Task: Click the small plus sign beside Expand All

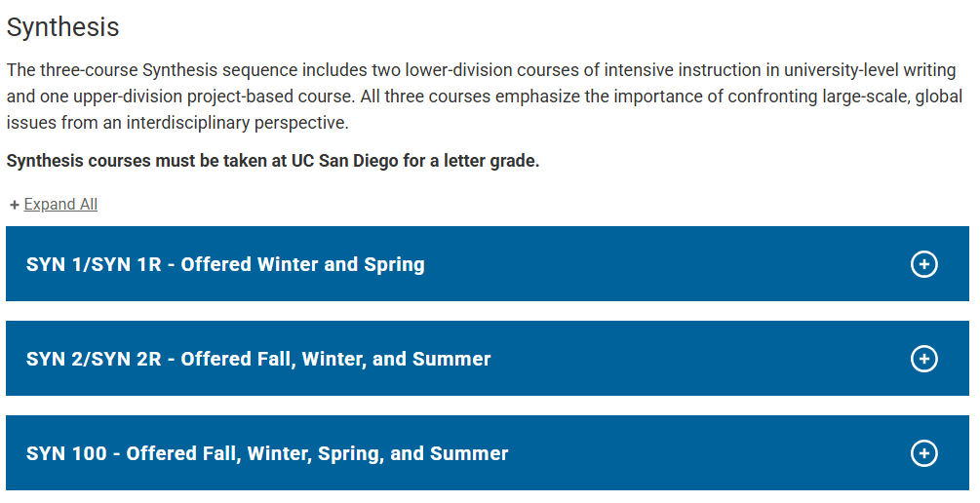Action: tap(15, 205)
